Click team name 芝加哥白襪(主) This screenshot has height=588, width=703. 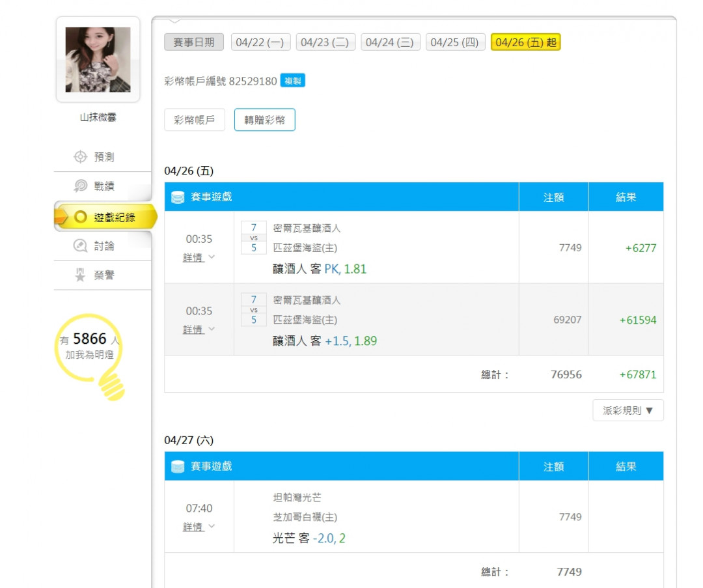[305, 517]
